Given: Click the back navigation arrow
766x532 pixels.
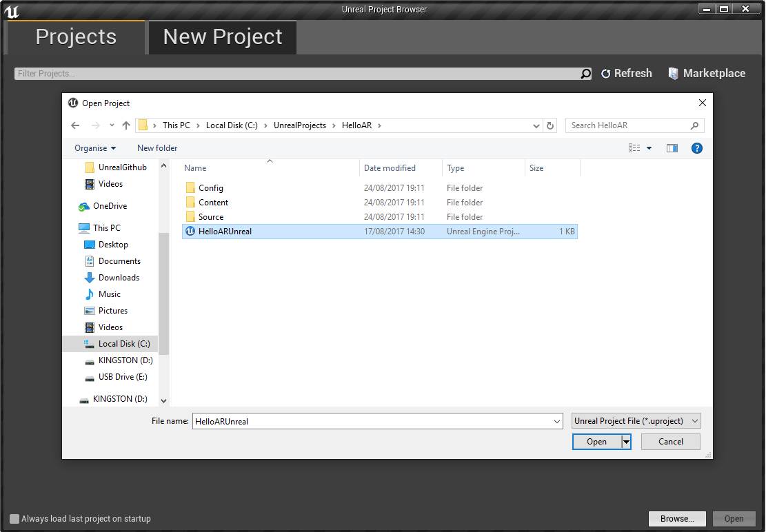Looking at the screenshot, I should click(x=75, y=125).
